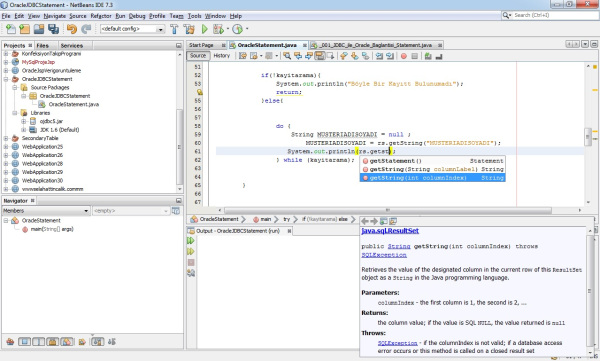The image size is (600, 361).
Task: Click the Profile Project clock icon
Action: point(238,29)
